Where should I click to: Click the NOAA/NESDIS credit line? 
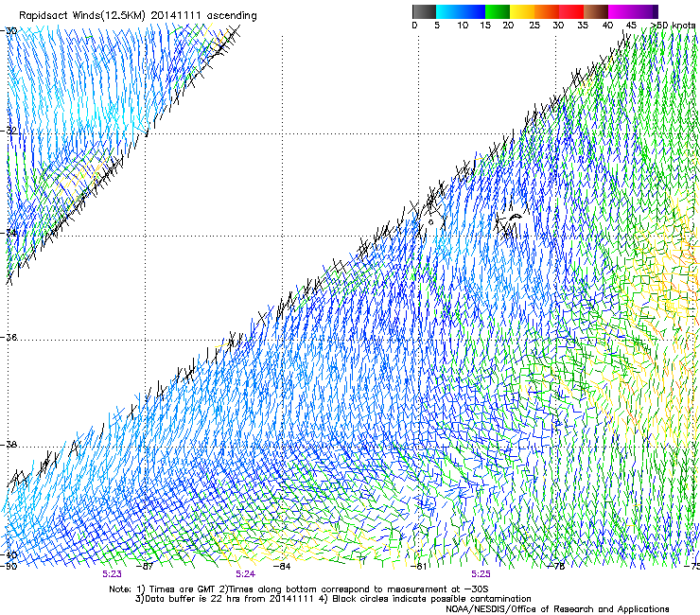point(557,609)
